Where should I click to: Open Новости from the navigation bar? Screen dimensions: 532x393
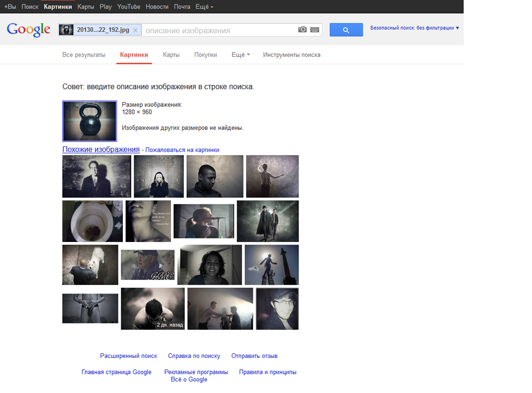pyautogui.click(x=156, y=6)
